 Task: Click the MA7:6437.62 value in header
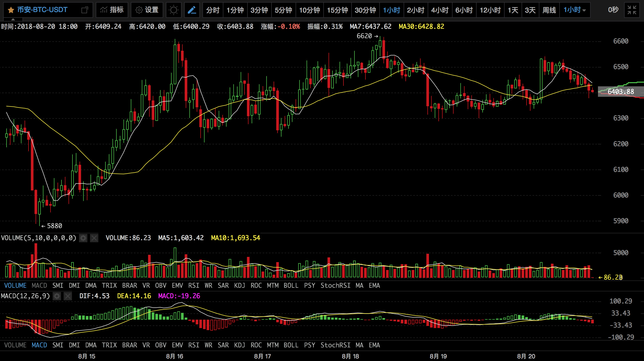tap(371, 26)
